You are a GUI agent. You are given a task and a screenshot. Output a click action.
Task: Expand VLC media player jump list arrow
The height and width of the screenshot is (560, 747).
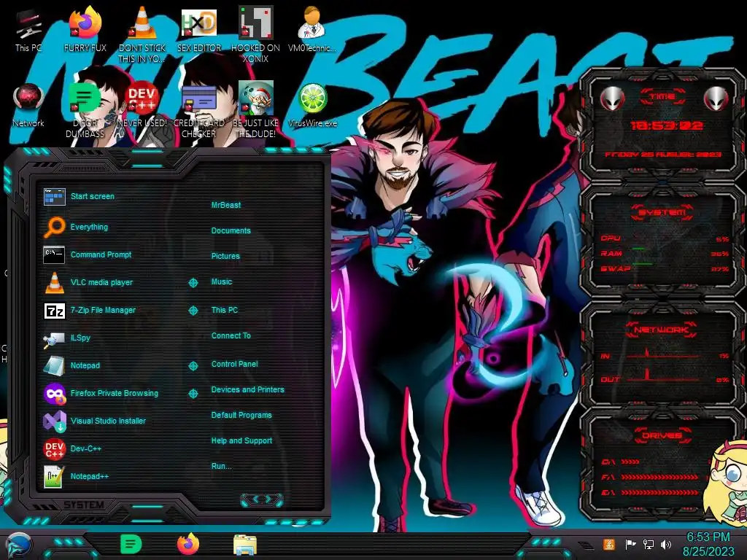pyautogui.click(x=193, y=283)
